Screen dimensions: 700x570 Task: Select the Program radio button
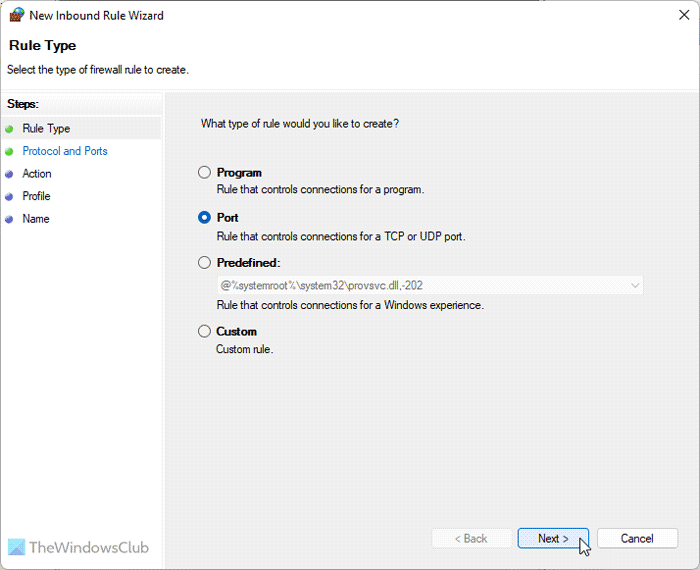pos(205,173)
